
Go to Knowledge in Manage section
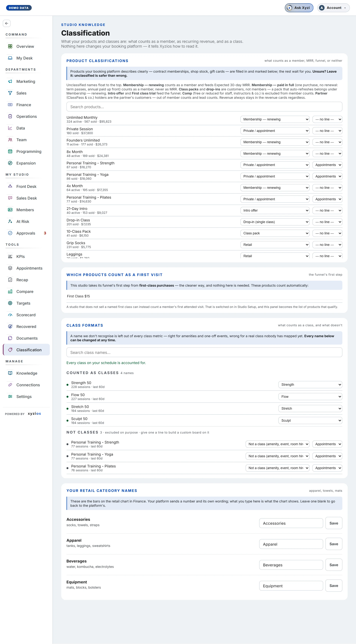click(26, 373)
